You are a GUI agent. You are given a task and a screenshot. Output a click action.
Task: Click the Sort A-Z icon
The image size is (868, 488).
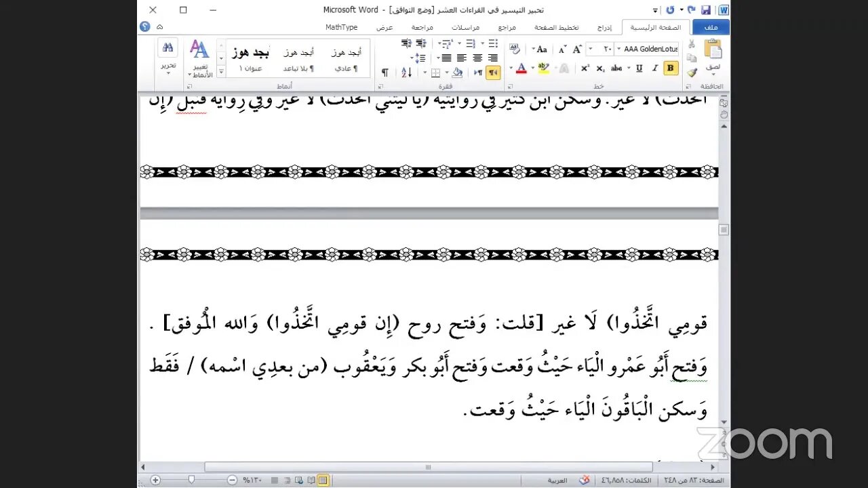click(x=406, y=73)
